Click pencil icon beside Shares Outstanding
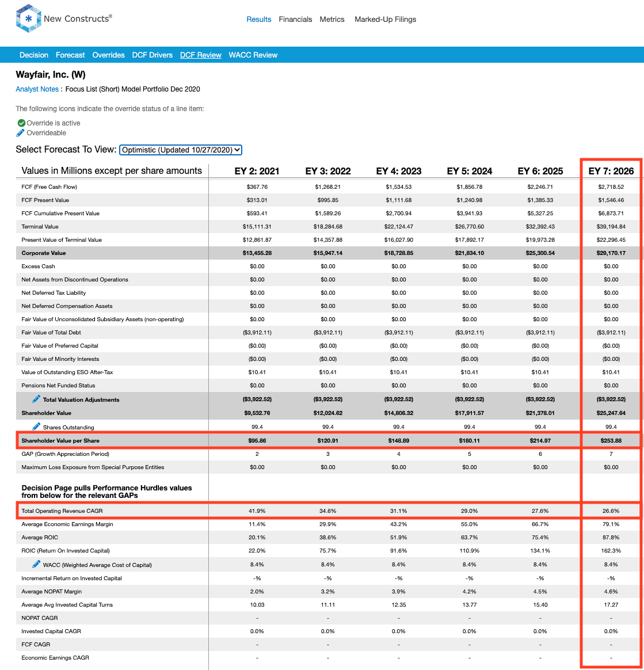 point(36,427)
